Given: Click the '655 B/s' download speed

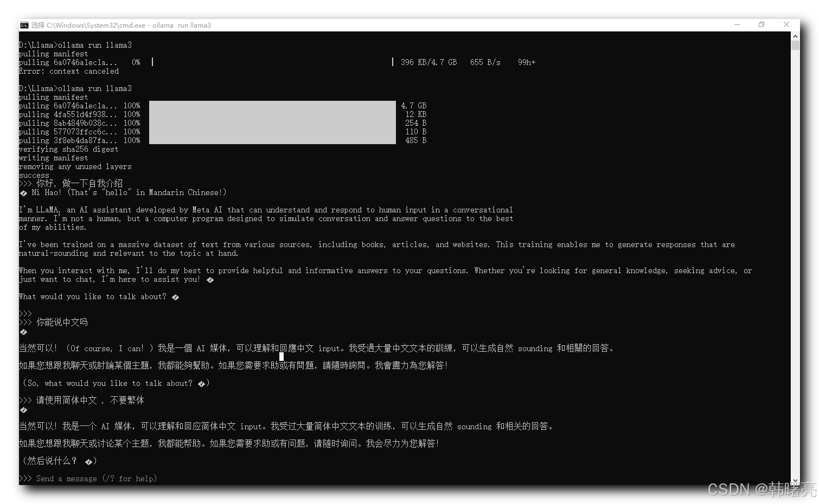Looking at the screenshot, I should coord(485,62).
